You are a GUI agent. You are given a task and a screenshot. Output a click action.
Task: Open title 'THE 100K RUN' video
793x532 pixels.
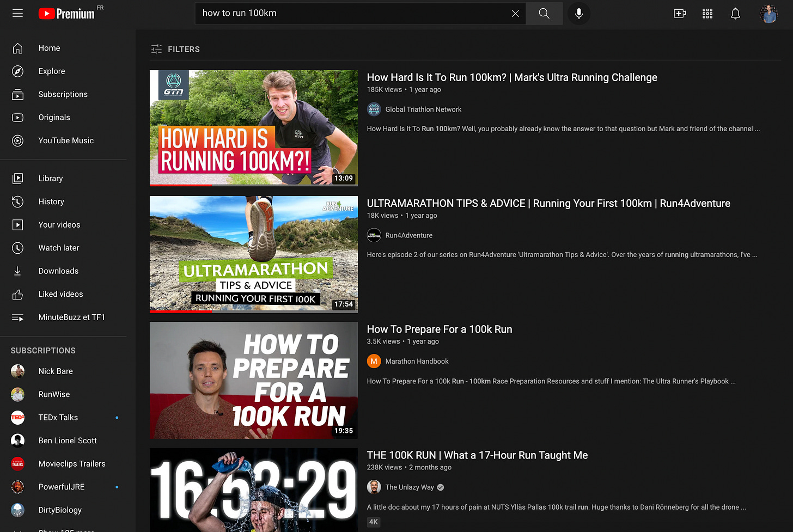[477, 455]
